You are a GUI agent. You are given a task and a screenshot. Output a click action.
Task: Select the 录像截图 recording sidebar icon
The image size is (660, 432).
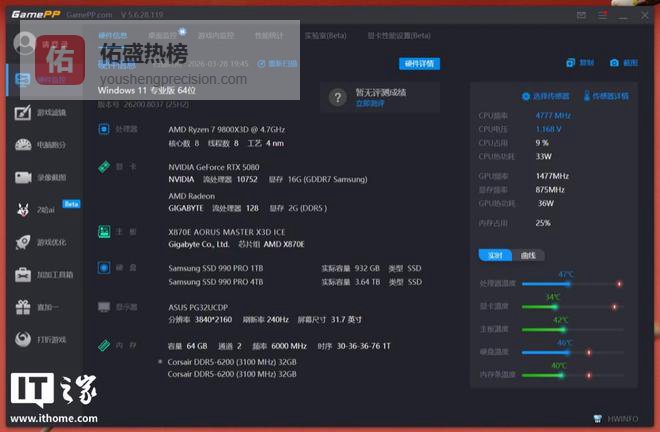22,177
